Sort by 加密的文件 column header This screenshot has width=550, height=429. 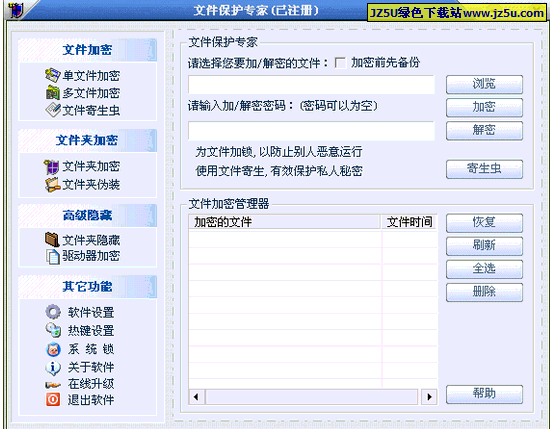(x=284, y=222)
